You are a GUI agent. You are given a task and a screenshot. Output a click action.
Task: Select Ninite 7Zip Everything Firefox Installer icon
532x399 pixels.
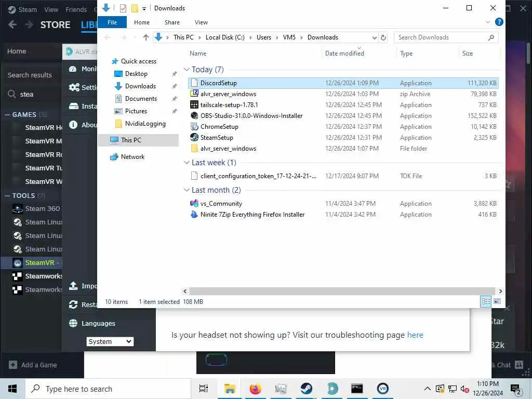click(x=194, y=215)
